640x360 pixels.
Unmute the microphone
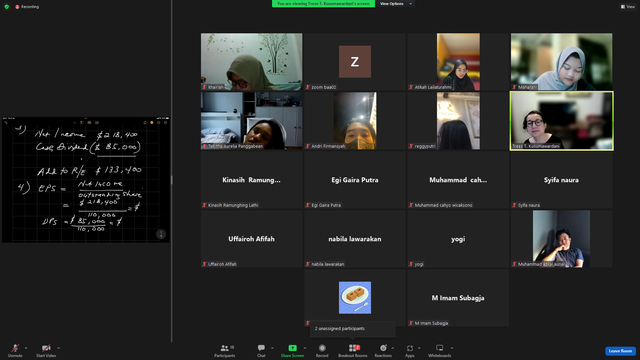pos(15,350)
